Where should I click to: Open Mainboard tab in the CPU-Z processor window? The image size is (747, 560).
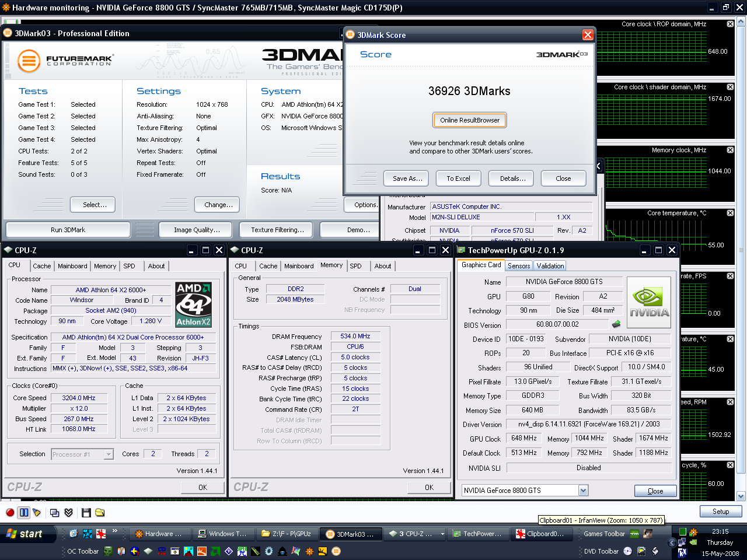[72, 266]
